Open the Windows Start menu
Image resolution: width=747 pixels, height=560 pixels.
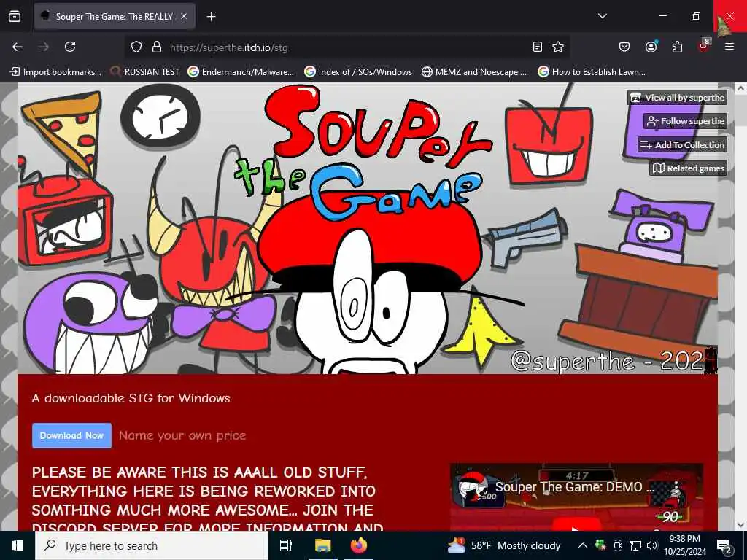(x=18, y=545)
